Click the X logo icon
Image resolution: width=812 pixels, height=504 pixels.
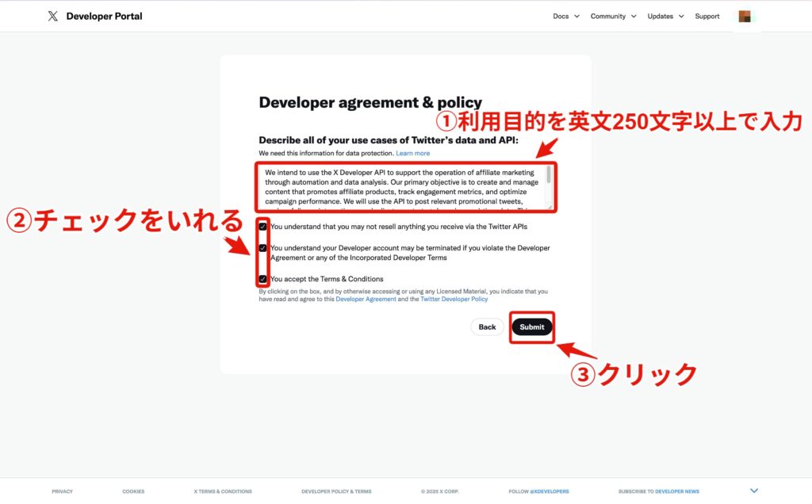(x=53, y=16)
